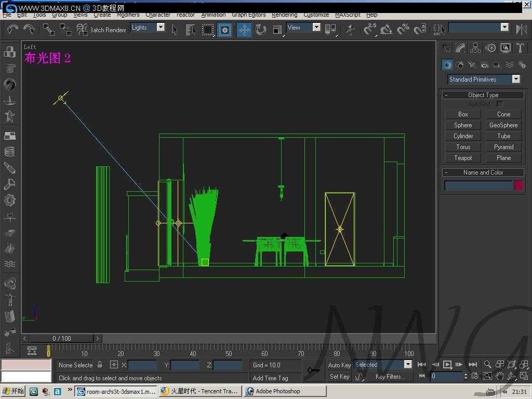Click the object color swatch
Viewport: 532px width, 399px height.
(518, 185)
